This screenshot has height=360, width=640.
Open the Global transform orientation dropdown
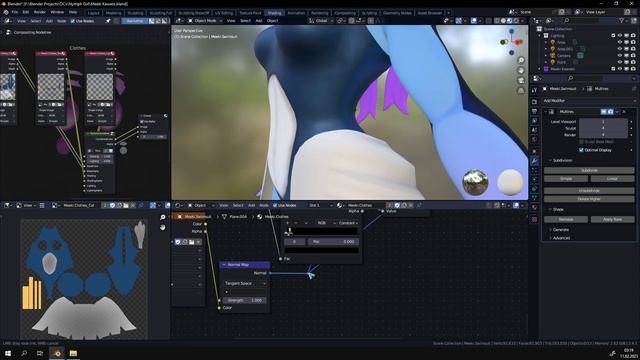[320, 21]
